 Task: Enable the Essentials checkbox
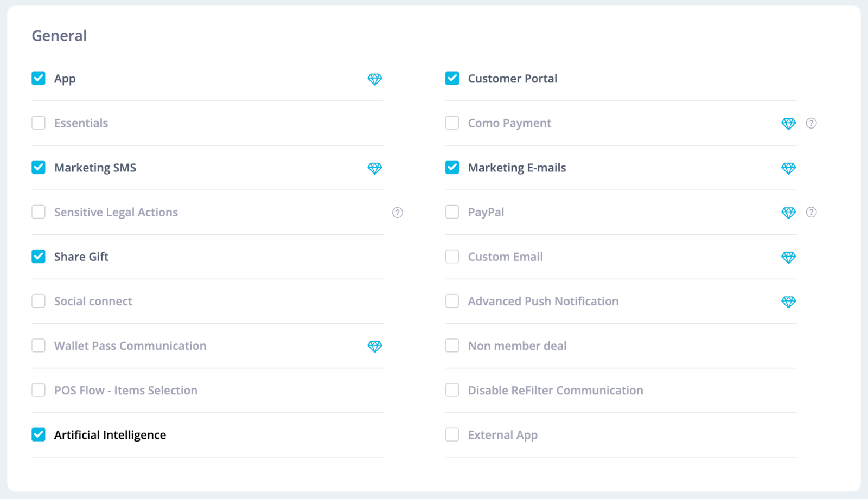tap(39, 123)
